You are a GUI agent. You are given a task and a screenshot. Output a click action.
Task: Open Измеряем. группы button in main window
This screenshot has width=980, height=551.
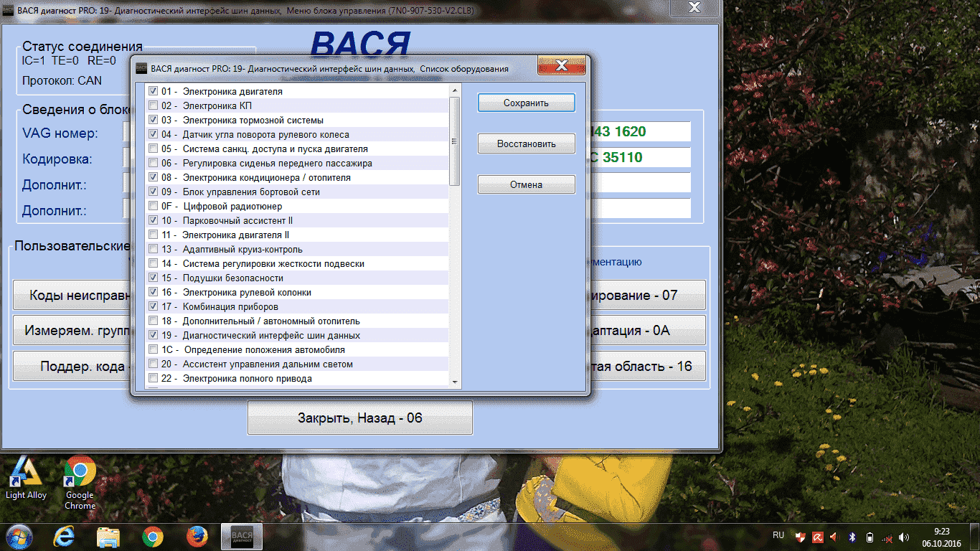click(72, 331)
